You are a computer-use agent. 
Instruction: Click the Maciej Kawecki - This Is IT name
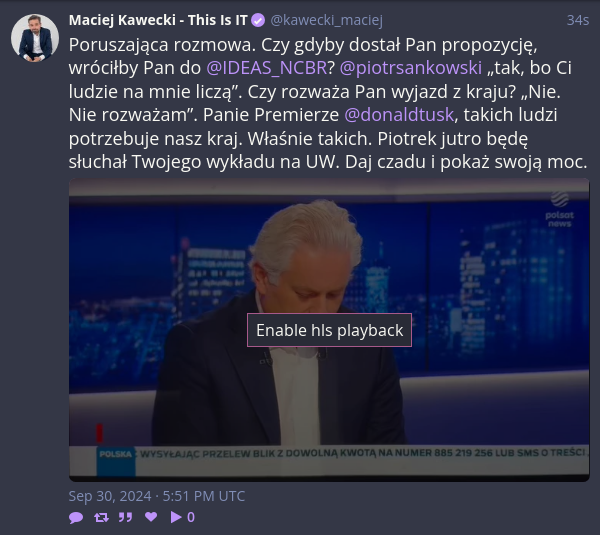click(158, 20)
